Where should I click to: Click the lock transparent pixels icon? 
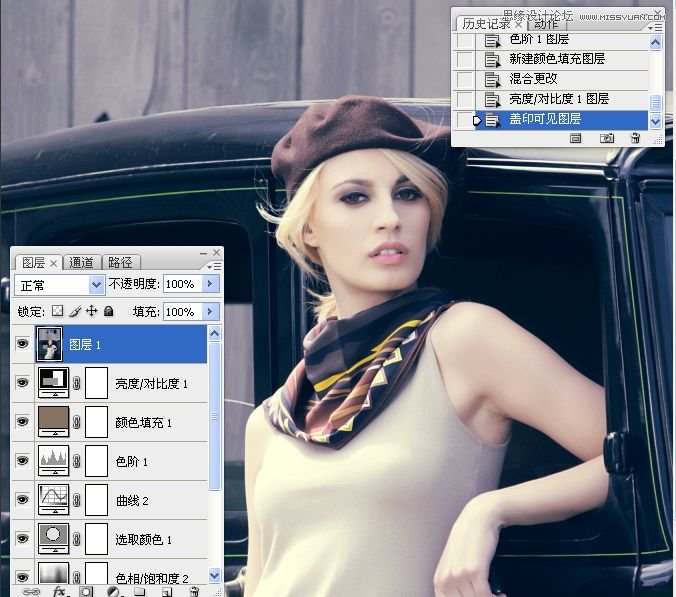pos(58,312)
